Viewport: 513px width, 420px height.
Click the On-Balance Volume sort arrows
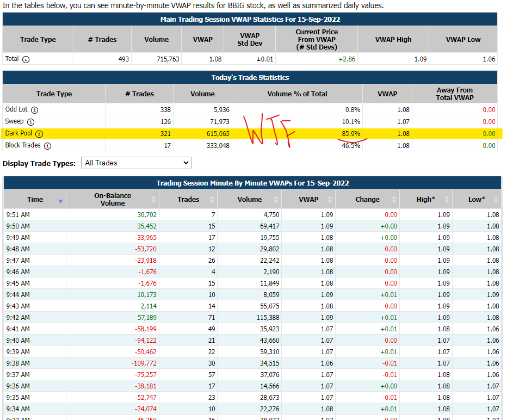coord(154,199)
